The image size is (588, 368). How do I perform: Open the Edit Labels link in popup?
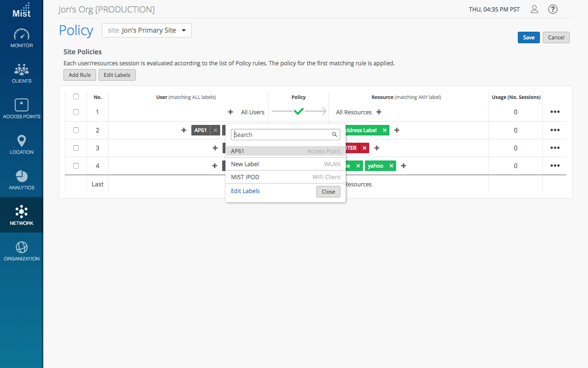(x=245, y=191)
